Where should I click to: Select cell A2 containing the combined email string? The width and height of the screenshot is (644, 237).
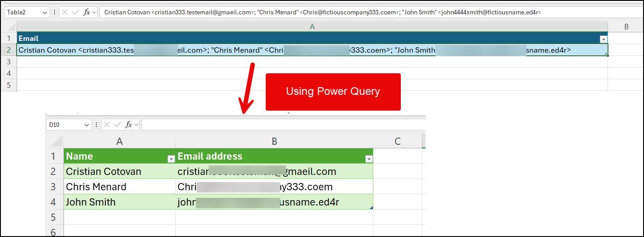(x=312, y=50)
